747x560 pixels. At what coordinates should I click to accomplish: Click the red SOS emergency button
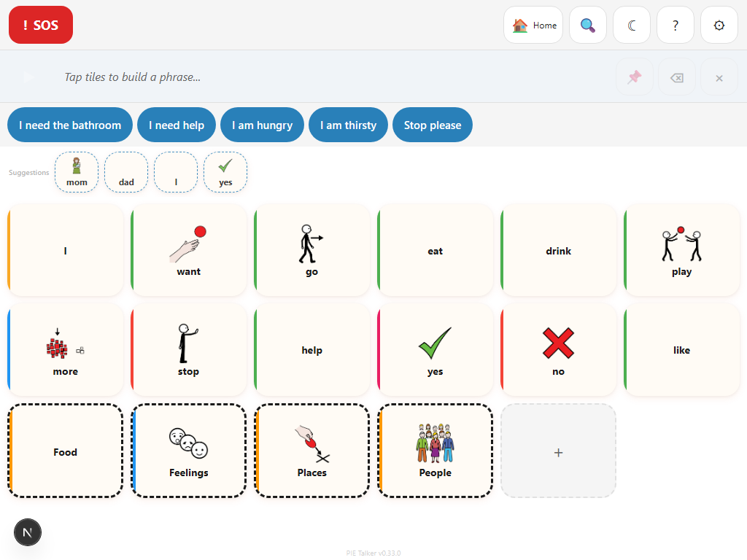[x=41, y=26]
